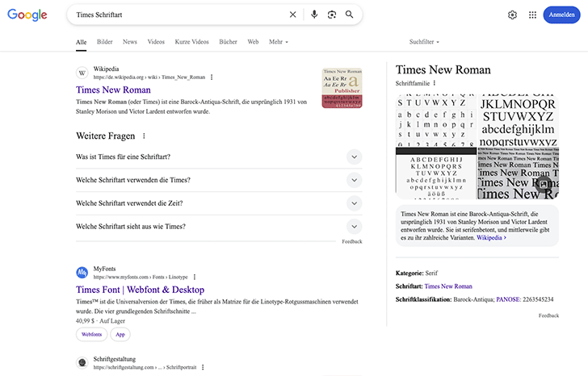Click the App chip
Screen dimensions: 588x376
(120, 334)
